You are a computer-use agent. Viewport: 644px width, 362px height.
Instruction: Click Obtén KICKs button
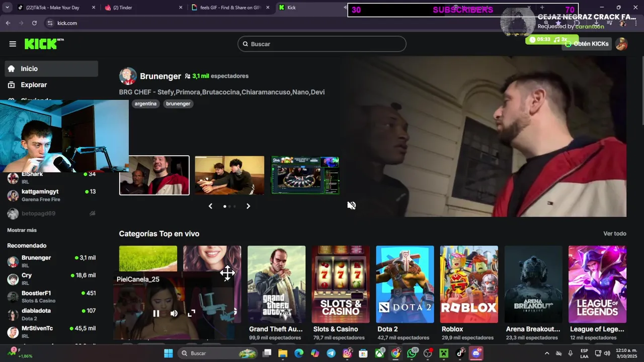tap(587, 44)
